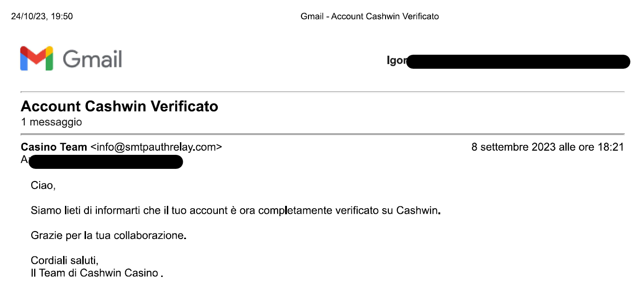Click the Gmail wordmark text
The width and height of the screenshot is (644, 291).
click(x=92, y=59)
